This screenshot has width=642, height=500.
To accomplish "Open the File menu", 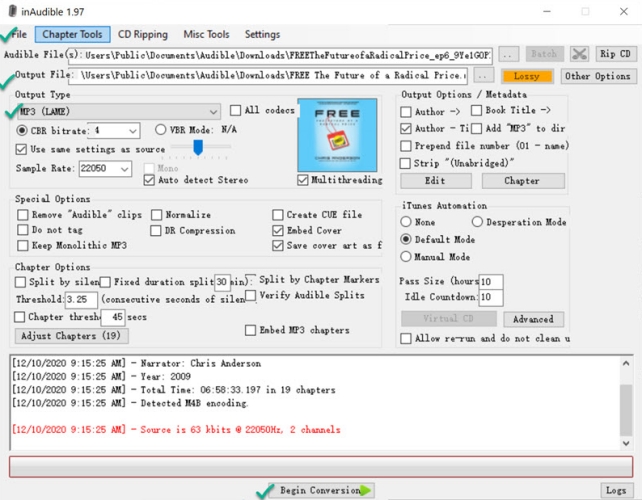I will 19,34.
